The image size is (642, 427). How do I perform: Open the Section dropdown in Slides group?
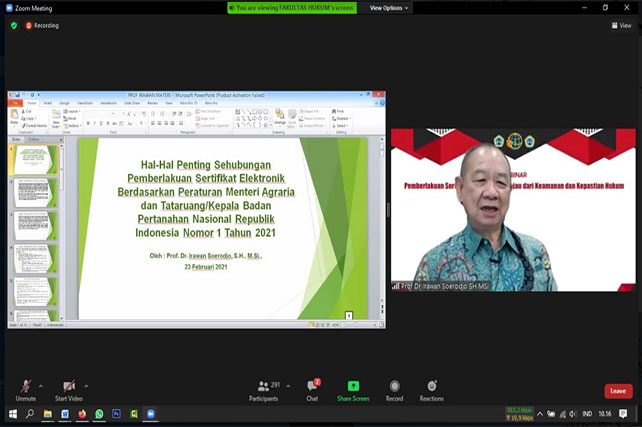[x=72, y=126]
